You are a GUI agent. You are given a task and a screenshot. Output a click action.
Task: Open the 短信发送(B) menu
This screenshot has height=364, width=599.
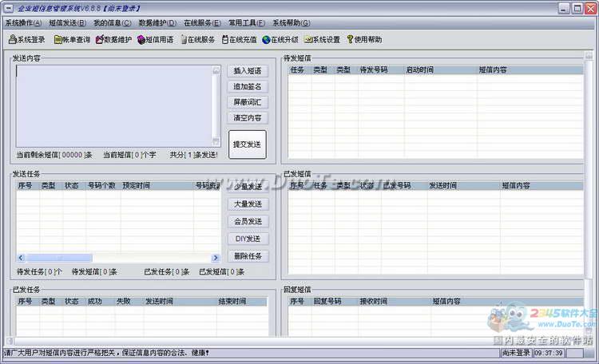pyautogui.click(x=69, y=23)
